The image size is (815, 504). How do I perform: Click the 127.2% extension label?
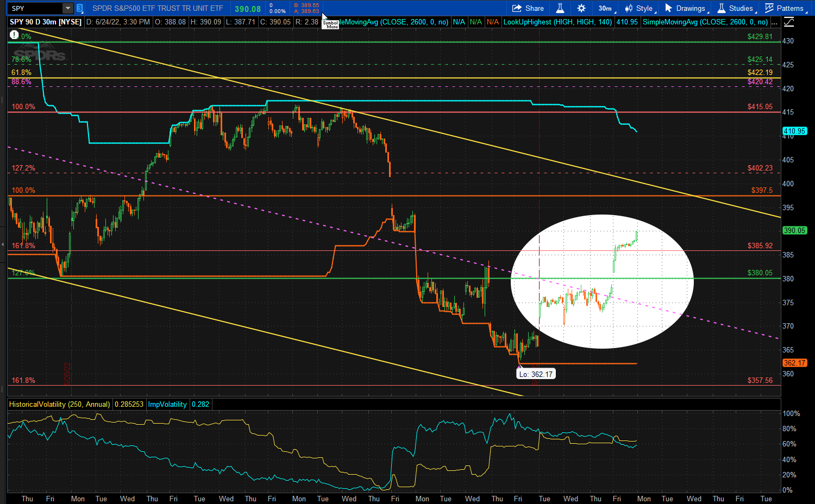(23, 168)
